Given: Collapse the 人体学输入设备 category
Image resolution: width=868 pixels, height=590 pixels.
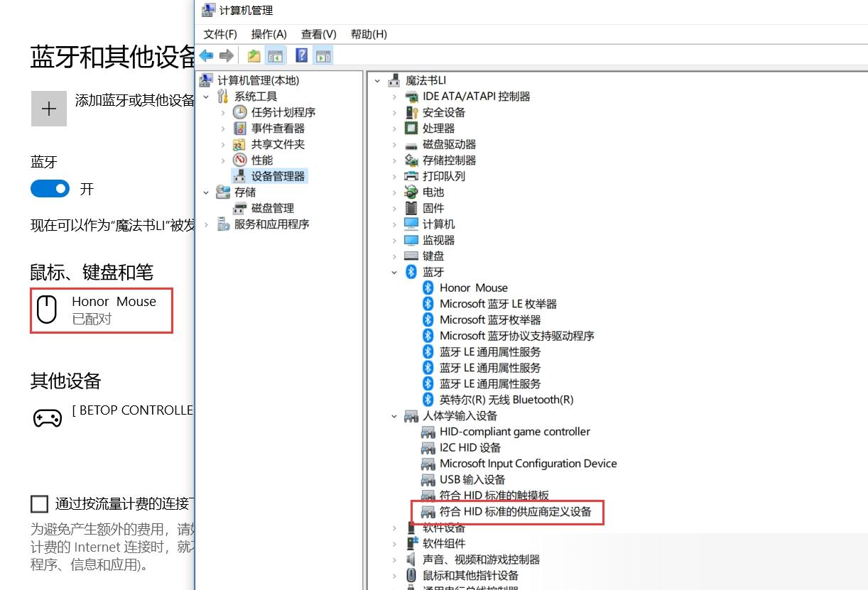Looking at the screenshot, I should [x=394, y=416].
